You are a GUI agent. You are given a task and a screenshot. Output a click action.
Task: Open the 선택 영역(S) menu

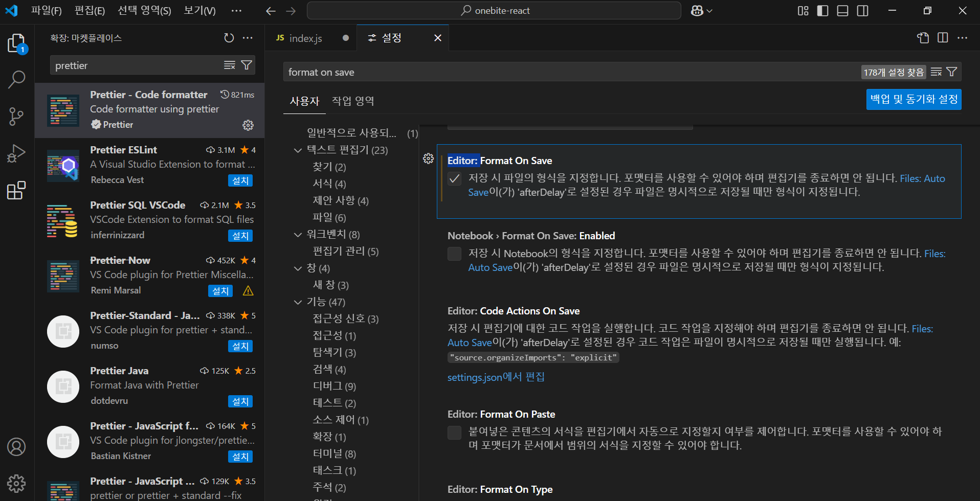(x=144, y=11)
